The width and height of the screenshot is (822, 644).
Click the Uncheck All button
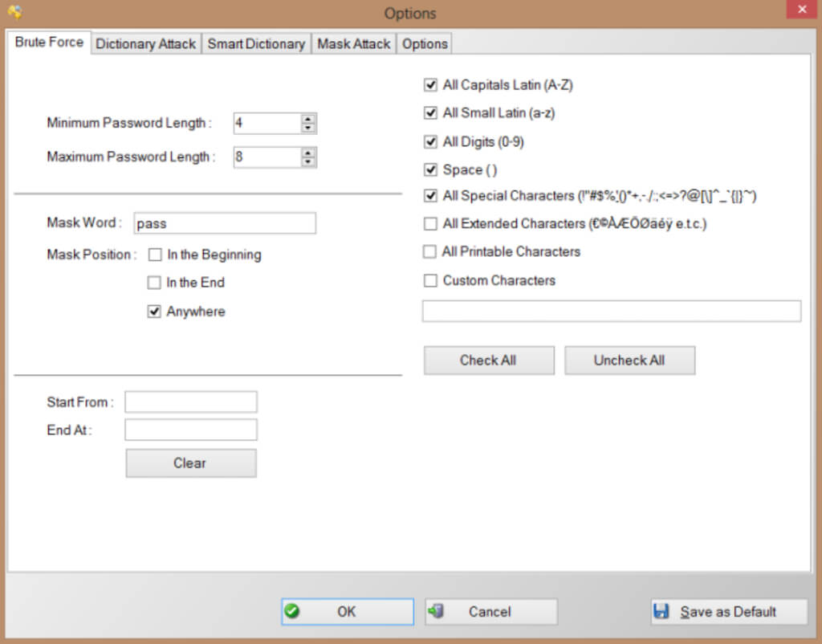tap(629, 361)
